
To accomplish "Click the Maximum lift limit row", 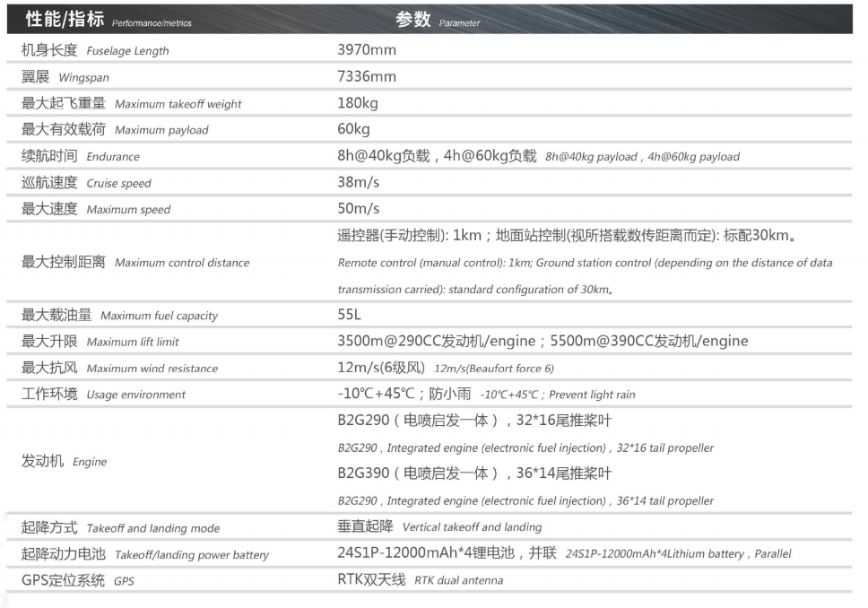I will pyautogui.click(x=99, y=341).
